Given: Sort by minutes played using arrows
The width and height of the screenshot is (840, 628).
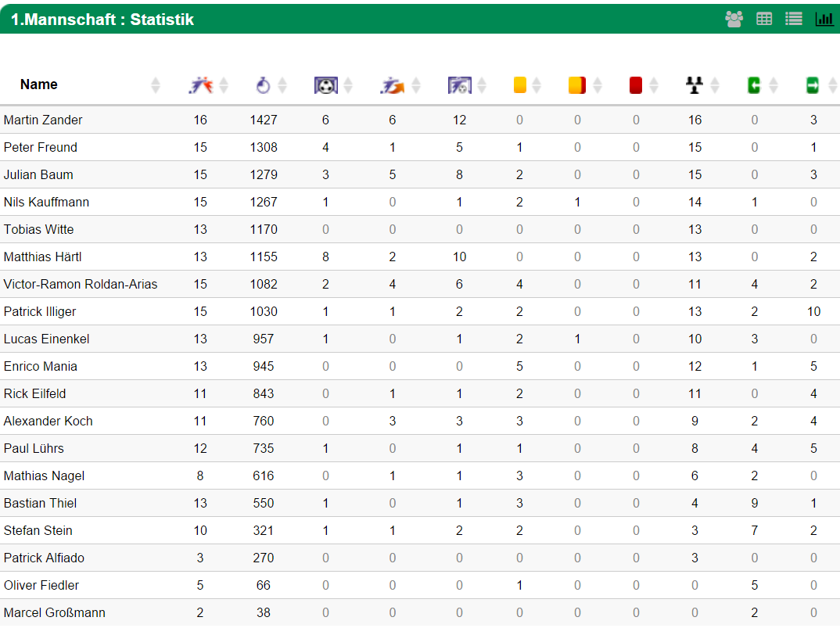Looking at the screenshot, I should pos(282,85).
